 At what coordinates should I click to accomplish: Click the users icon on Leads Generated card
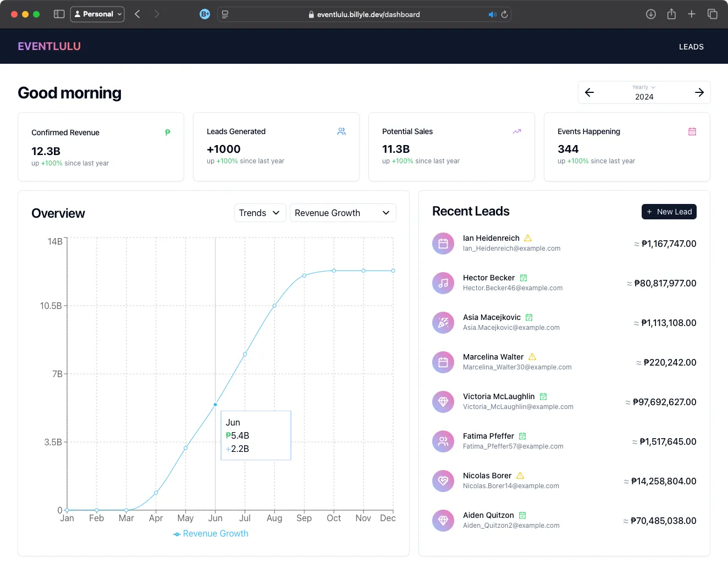(x=341, y=131)
